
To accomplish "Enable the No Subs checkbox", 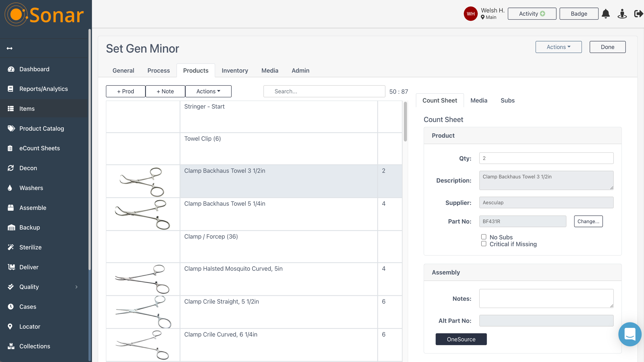I will pyautogui.click(x=484, y=237).
